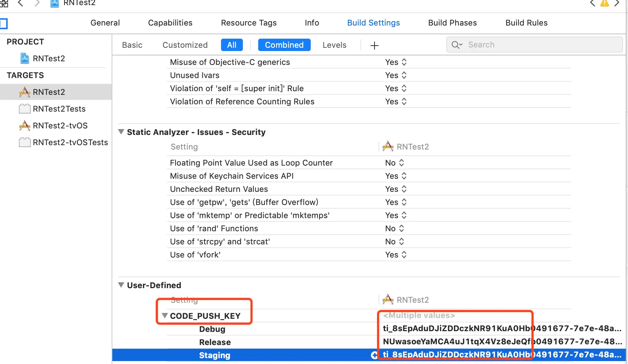
Task: Click the build settings Search field
Action: coord(540,44)
